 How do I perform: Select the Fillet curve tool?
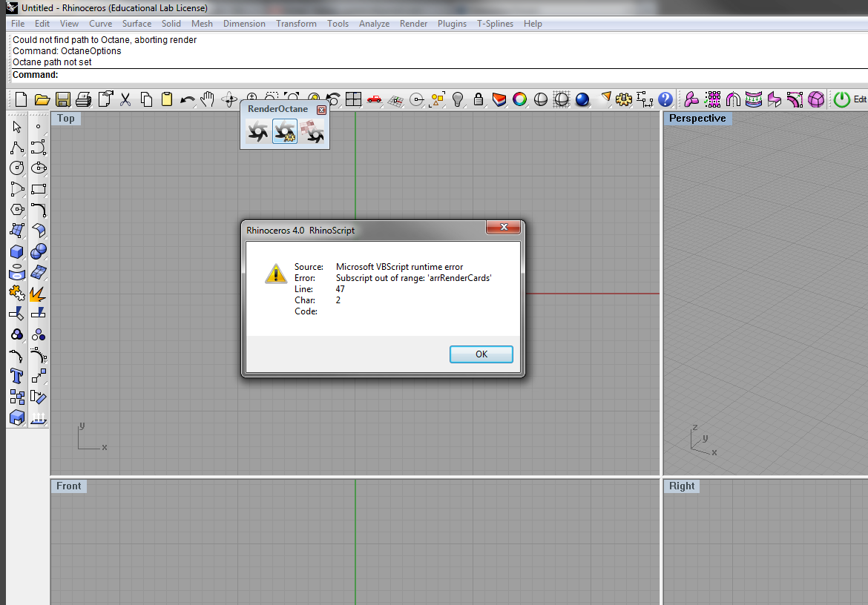point(38,210)
